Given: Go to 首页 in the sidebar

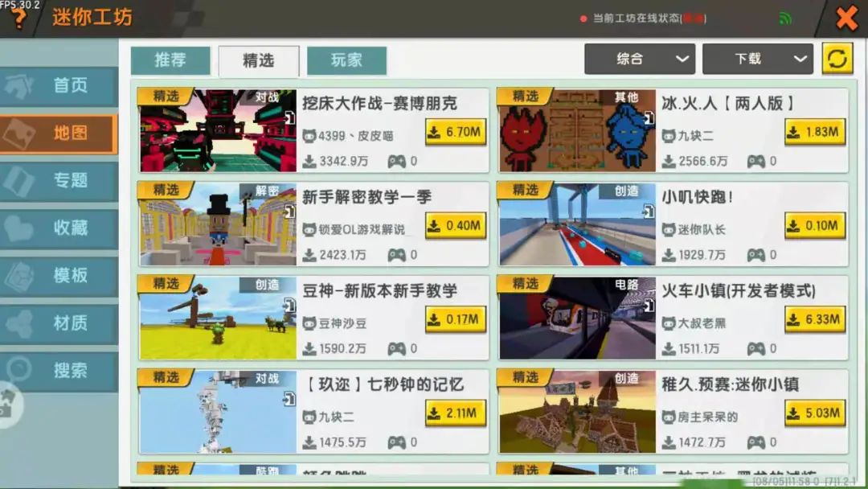Looking at the screenshot, I should (59, 86).
